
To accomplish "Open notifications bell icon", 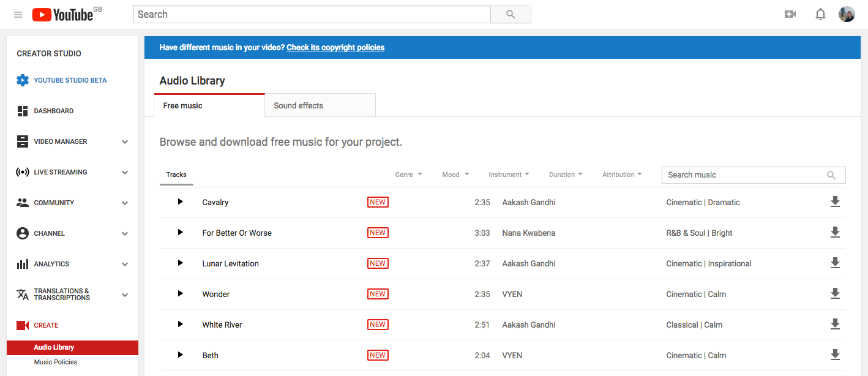I will tap(820, 13).
